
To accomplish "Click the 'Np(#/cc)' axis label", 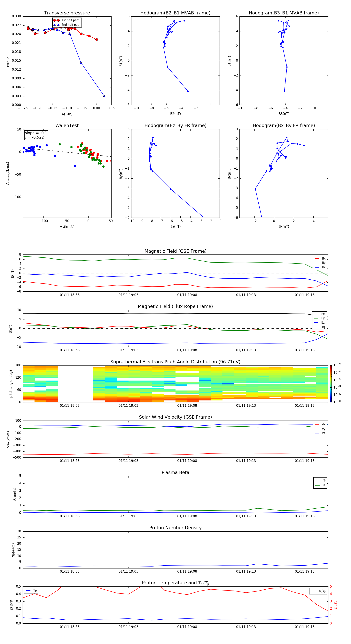I will (x=13, y=550).
